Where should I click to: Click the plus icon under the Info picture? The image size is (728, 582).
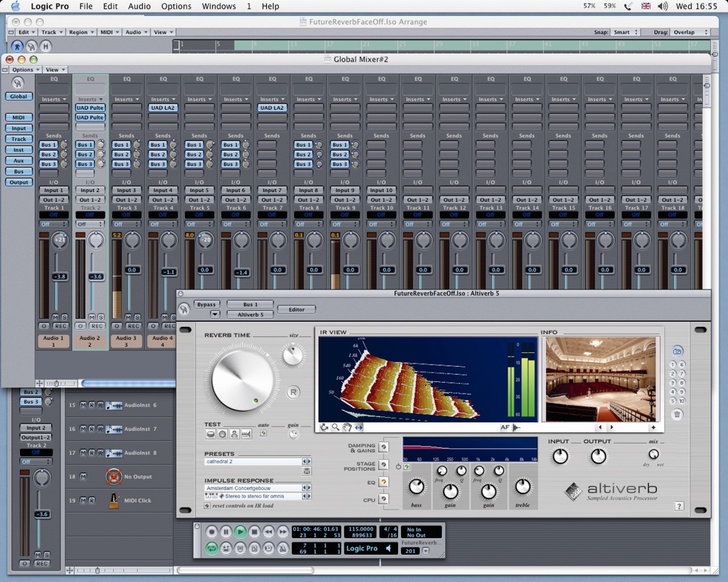point(653,427)
